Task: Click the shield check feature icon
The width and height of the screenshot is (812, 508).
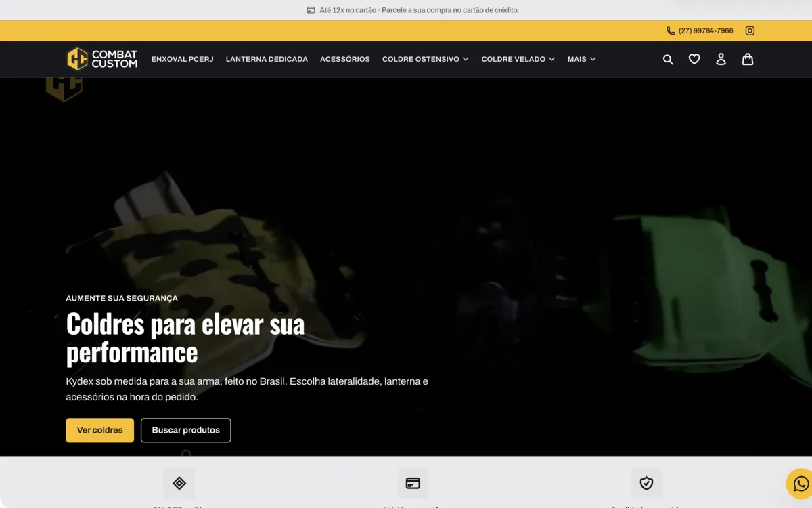Action: 646,483
